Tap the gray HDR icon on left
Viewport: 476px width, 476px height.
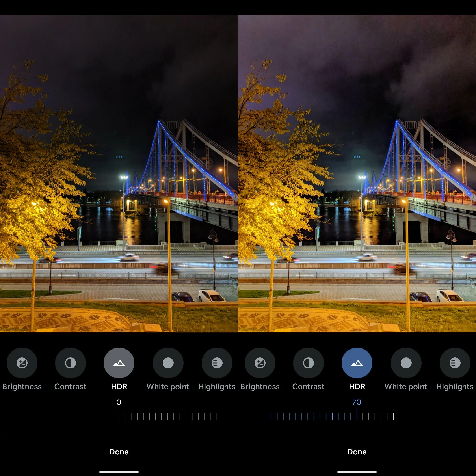point(119,363)
